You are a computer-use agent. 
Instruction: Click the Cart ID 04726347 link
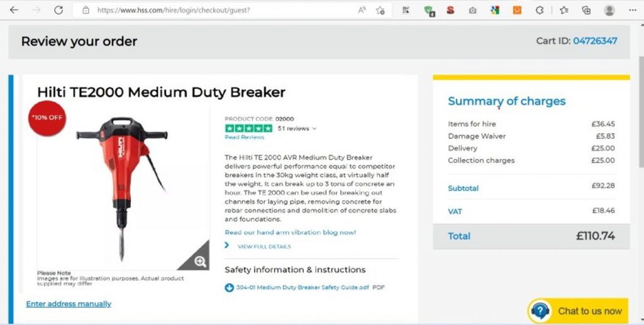pyautogui.click(x=595, y=41)
